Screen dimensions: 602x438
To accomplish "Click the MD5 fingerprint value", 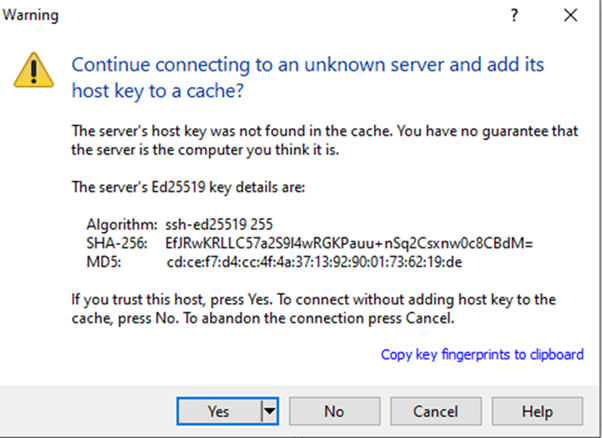I will 314,262.
